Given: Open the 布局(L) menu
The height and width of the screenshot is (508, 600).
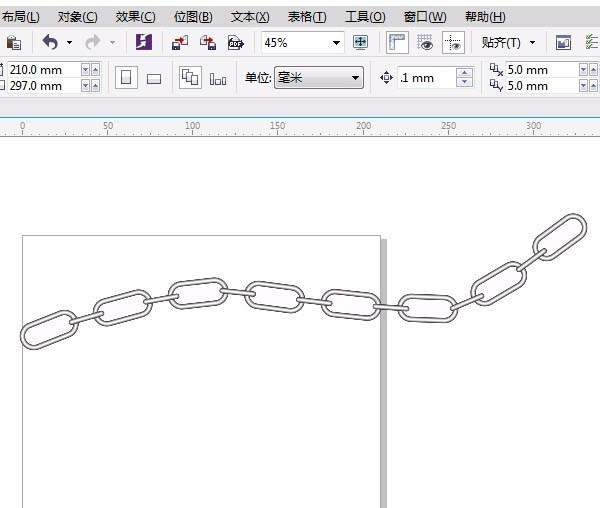Looking at the screenshot, I should (20, 17).
